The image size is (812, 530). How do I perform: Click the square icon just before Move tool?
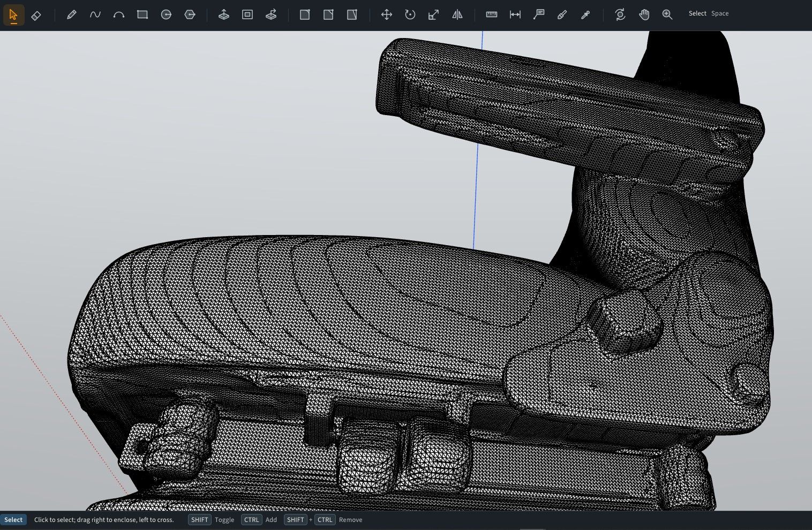[x=352, y=15]
